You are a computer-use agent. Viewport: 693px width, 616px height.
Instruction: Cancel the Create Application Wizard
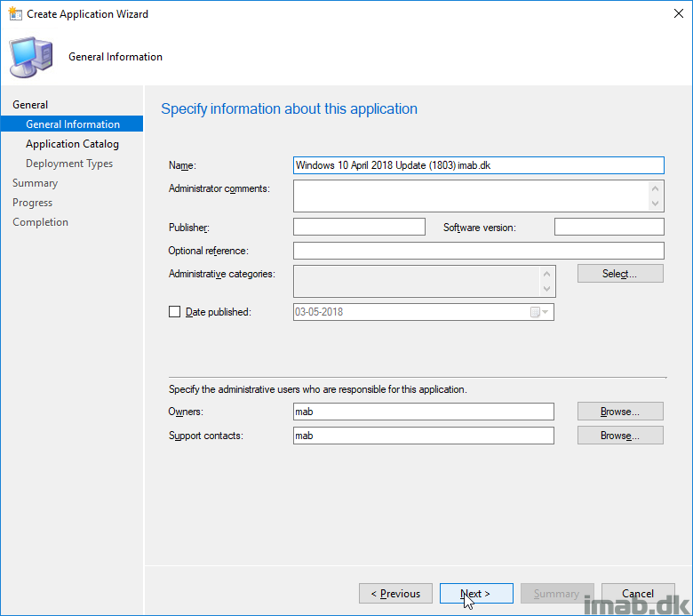(638, 594)
